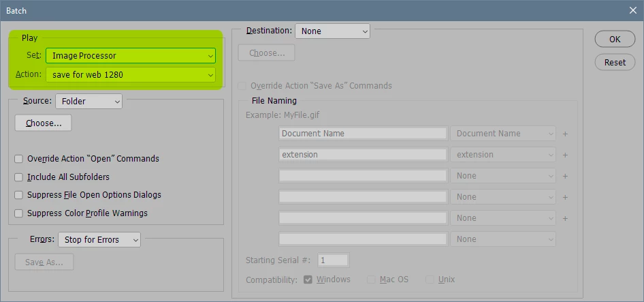Viewport: 644px width, 302px height.
Task: Open the Action dropdown showing save for web 1280
Action: click(131, 75)
